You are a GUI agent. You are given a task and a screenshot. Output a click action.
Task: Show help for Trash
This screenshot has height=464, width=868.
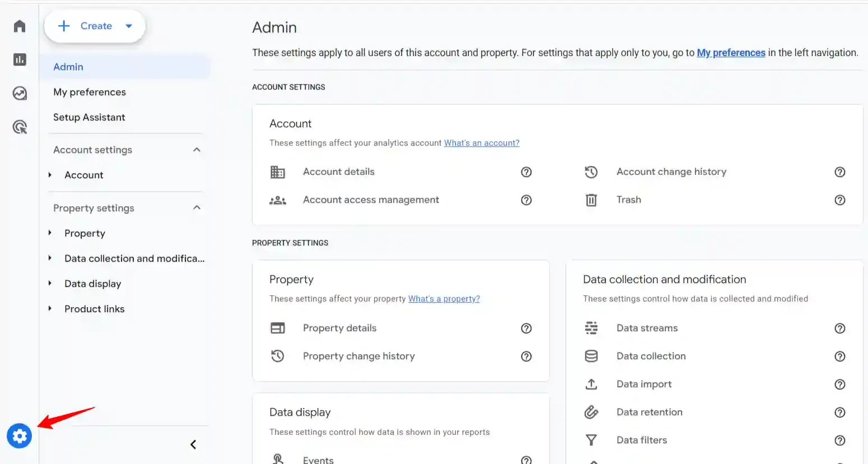pos(840,200)
